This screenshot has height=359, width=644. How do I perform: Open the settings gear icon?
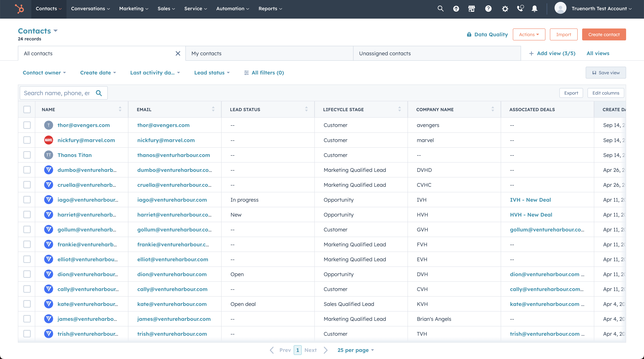pos(505,8)
